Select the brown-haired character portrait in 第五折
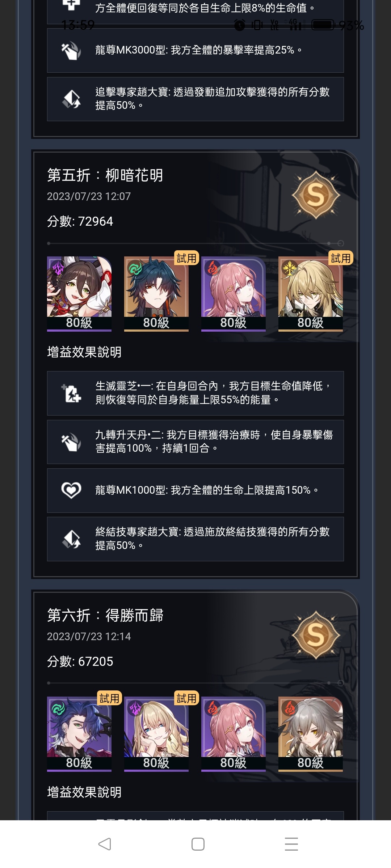This screenshot has height=868, width=391. 79,294
